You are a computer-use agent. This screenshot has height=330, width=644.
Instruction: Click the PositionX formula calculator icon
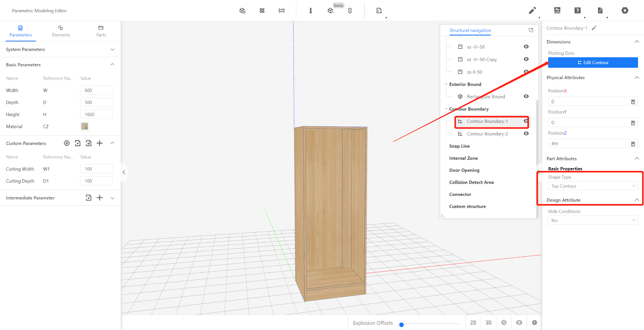[633, 102]
